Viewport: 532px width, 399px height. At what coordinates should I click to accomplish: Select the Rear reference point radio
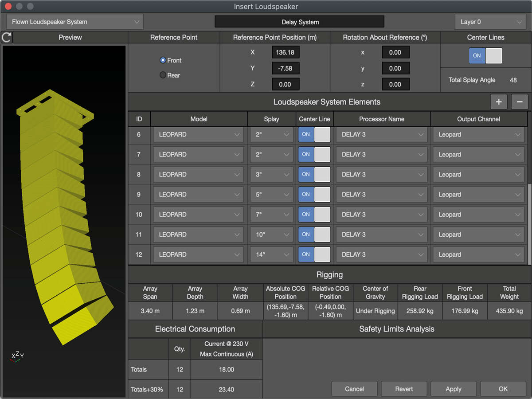click(x=163, y=75)
